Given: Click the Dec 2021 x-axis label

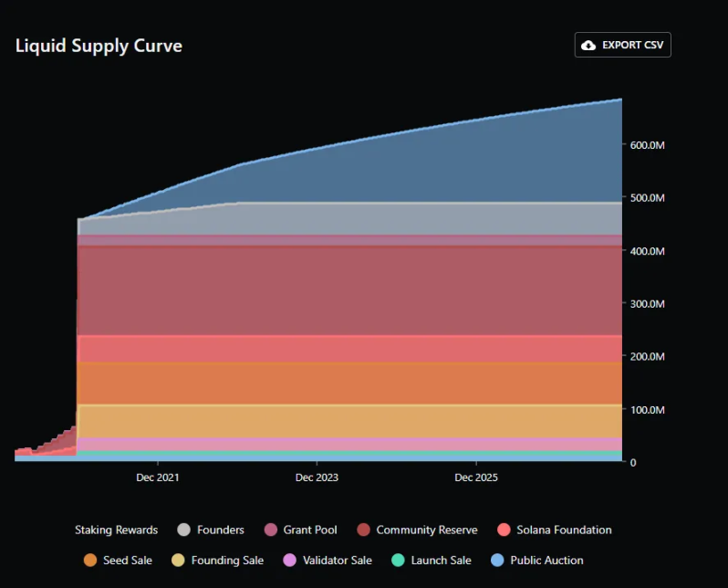Looking at the screenshot, I should (158, 478).
